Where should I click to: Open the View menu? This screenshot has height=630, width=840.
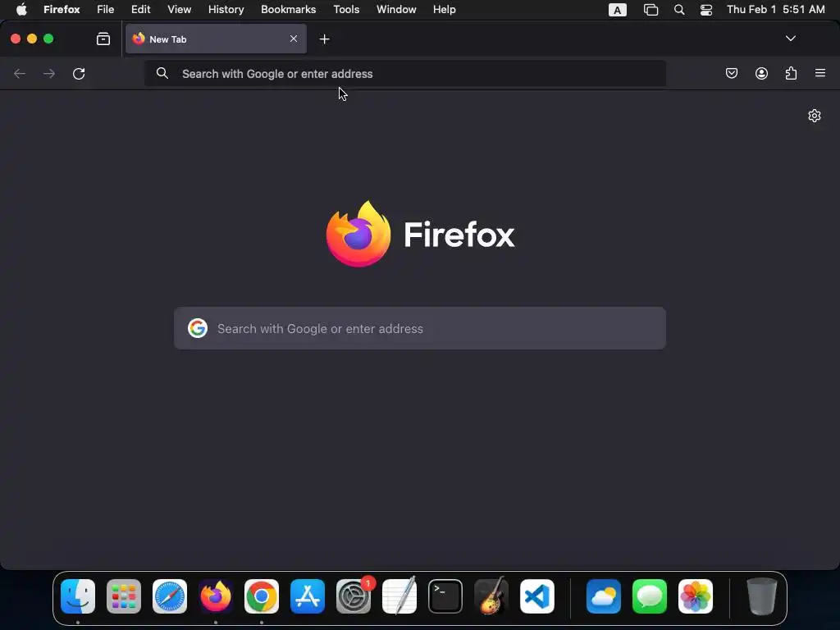[179, 10]
